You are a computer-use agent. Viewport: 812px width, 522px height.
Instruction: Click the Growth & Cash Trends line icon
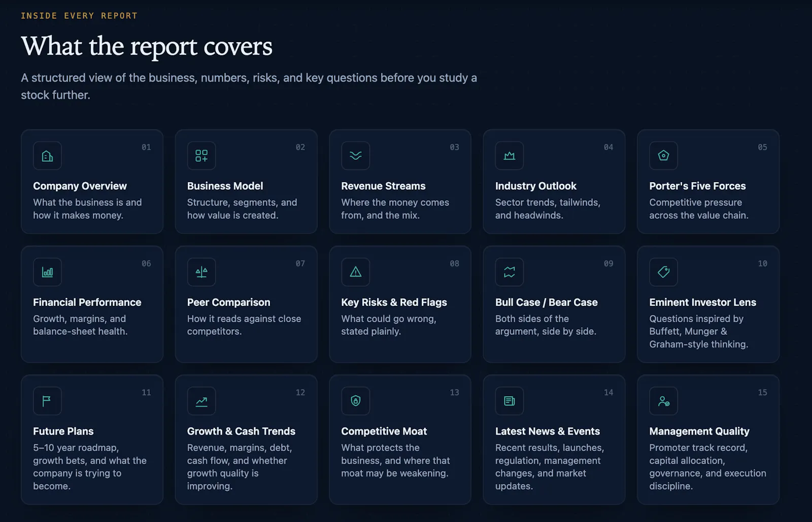click(201, 401)
